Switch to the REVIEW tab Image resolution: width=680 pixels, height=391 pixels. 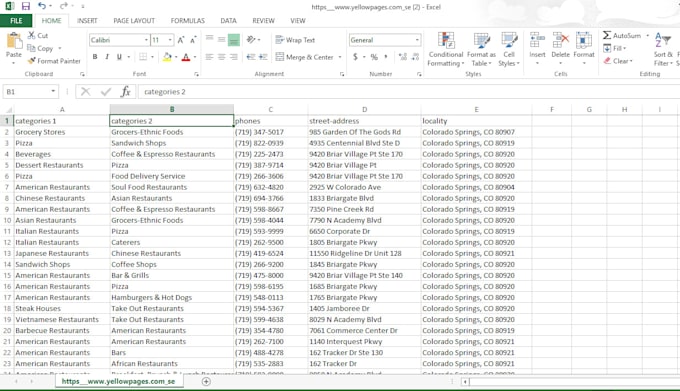point(263,20)
